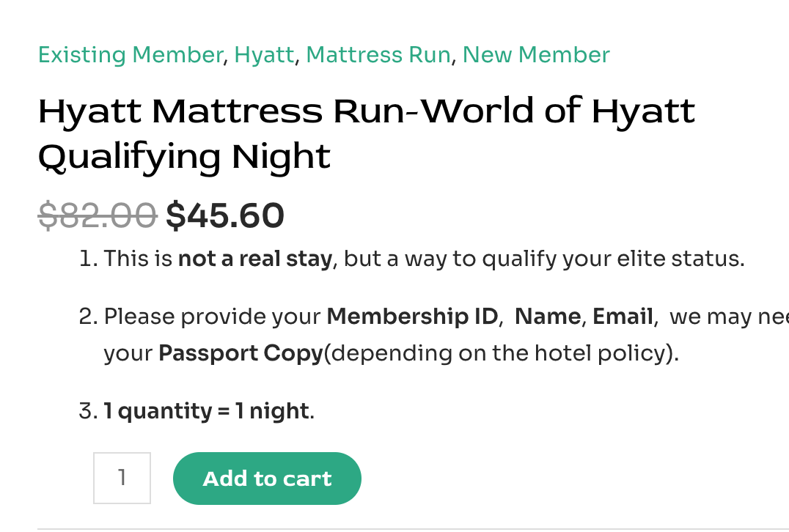Click the bold "Passport Copy" text
Image resolution: width=789 pixels, height=532 pixels.
pos(241,353)
